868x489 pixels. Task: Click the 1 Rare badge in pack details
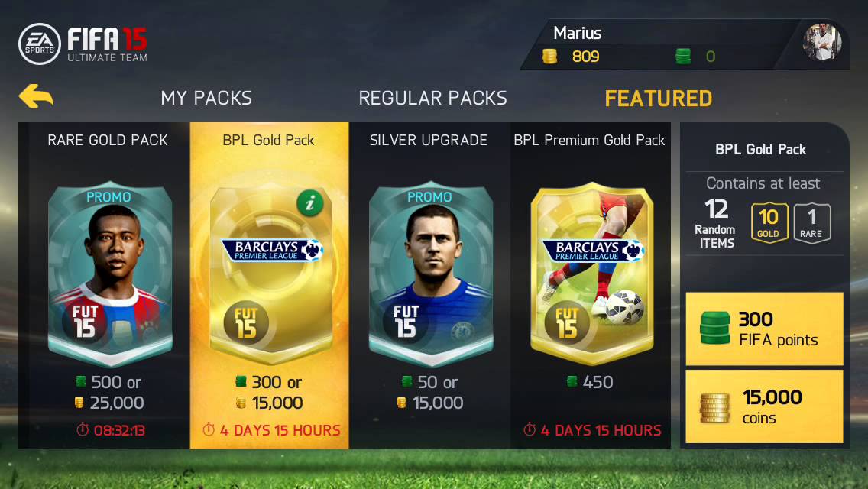[x=811, y=222]
